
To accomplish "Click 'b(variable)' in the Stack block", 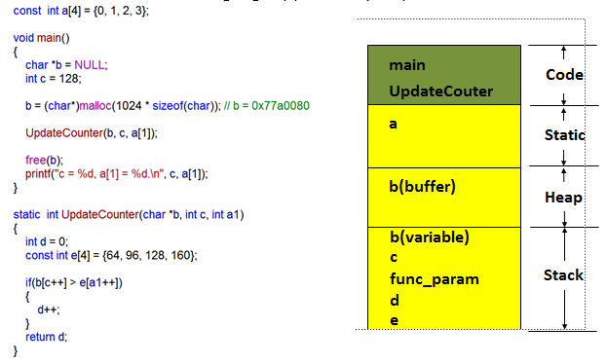I will coord(430,237).
